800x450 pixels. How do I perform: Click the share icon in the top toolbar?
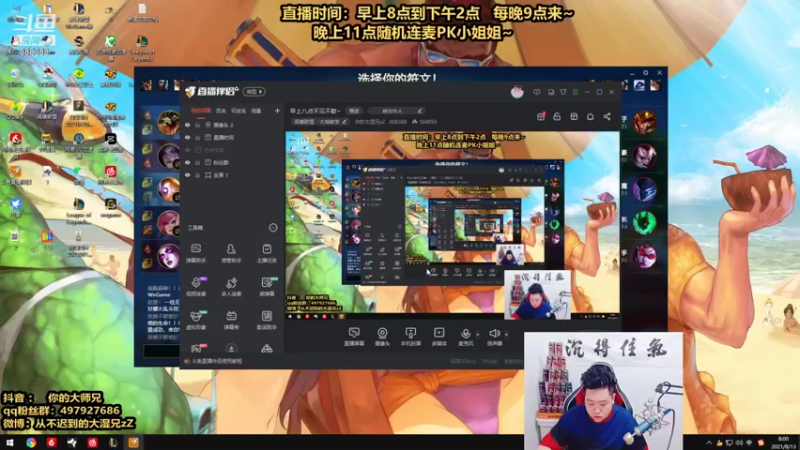click(607, 117)
